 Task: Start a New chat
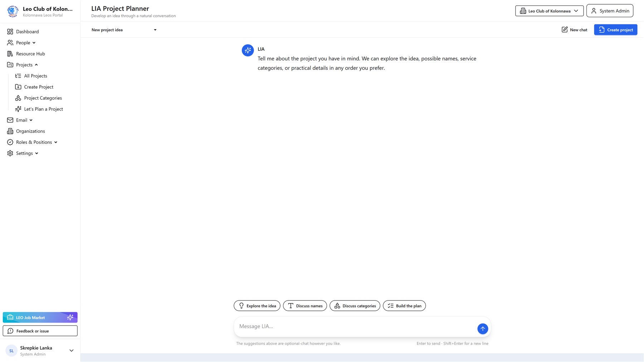(x=574, y=30)
